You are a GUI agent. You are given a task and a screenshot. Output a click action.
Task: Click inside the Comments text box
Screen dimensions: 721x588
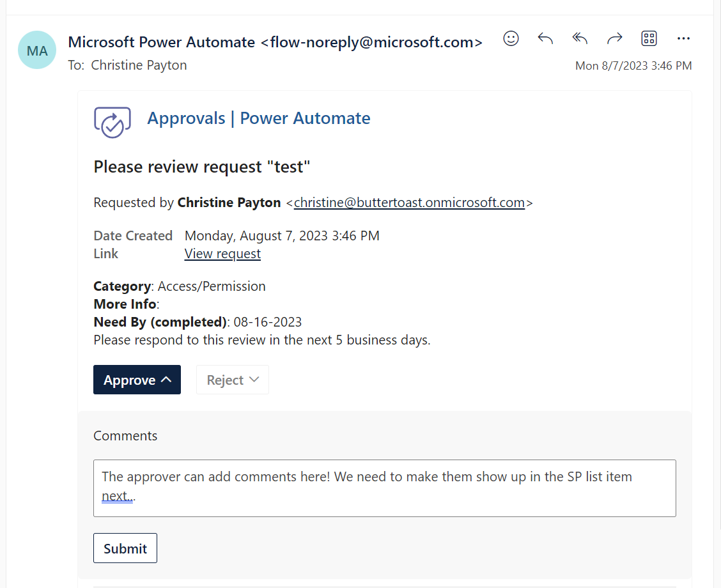point(384,488)
